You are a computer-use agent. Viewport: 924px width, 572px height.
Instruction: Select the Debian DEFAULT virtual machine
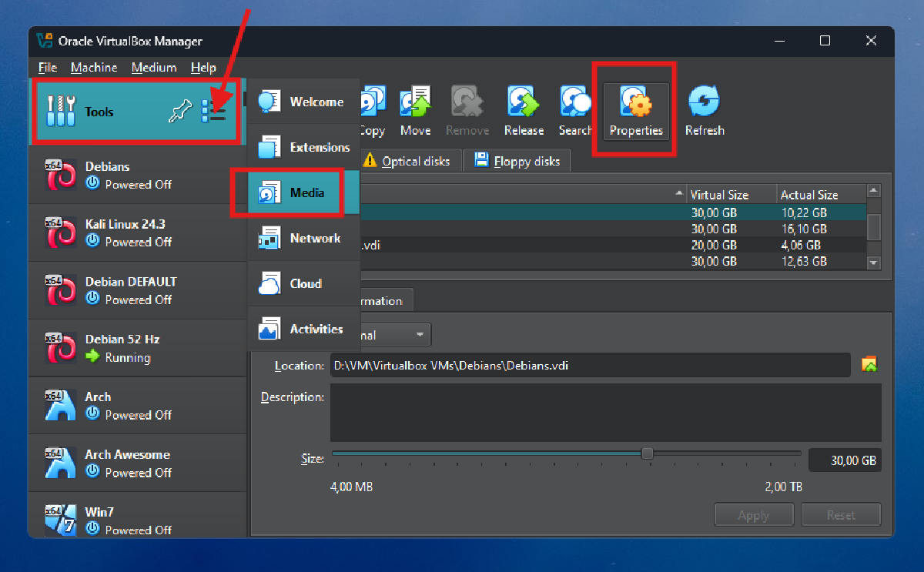coord(138,290)
